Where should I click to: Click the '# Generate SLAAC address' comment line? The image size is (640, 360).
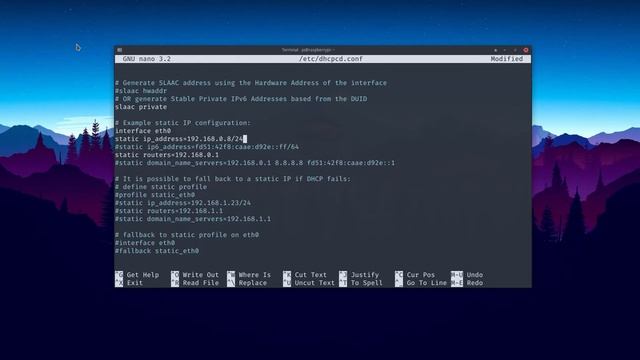click(x=251, y=83)
